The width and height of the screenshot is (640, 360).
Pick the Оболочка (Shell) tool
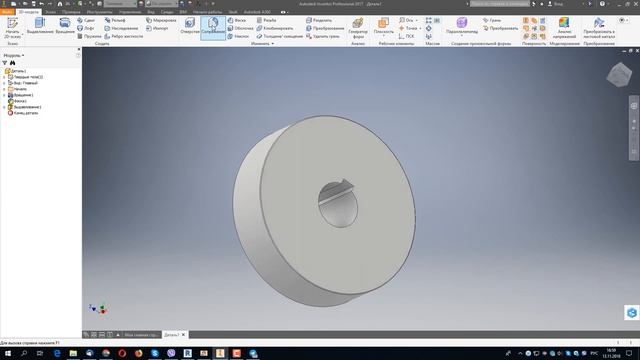pos(240,28)
